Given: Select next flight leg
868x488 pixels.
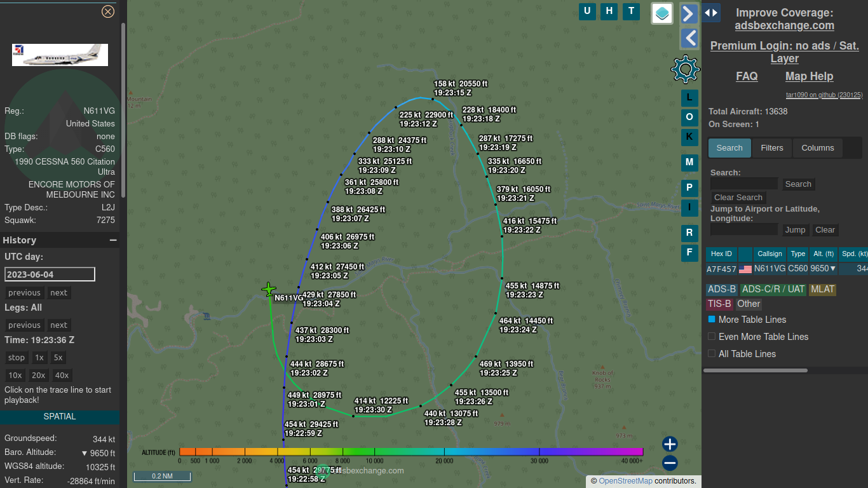Looking at the screenshot, I should click(59, 325).
